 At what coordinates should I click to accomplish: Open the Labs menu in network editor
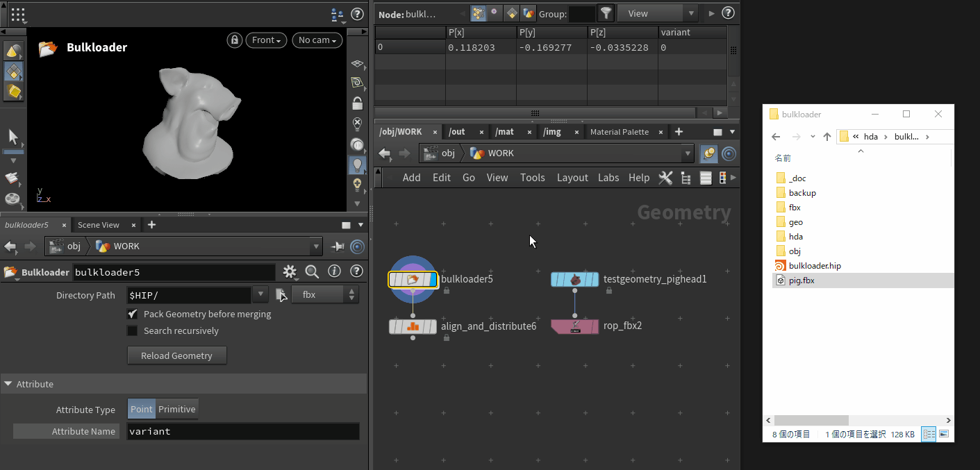tap(608, 178)
